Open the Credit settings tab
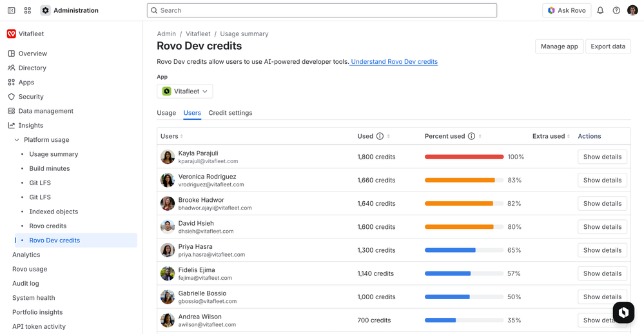The height and width of the screenshot is (334, 644). (x=230, y=113)
